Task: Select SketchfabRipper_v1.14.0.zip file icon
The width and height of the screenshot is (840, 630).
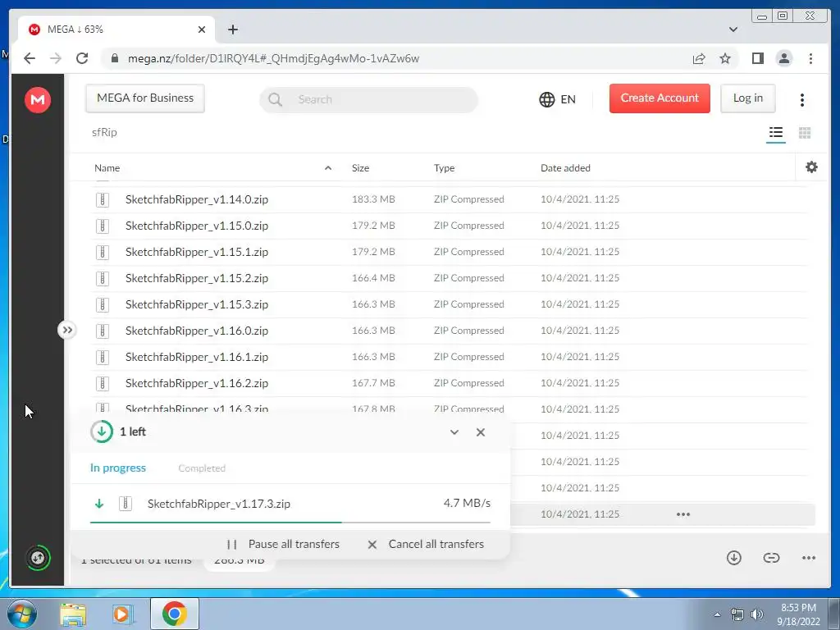Action: click(103, 200)
